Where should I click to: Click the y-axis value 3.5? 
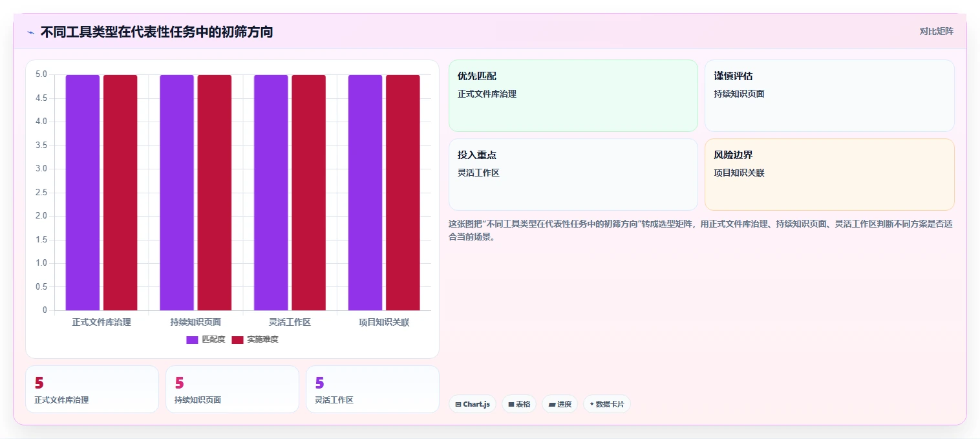pyautogui.click(x=41, y=145)
